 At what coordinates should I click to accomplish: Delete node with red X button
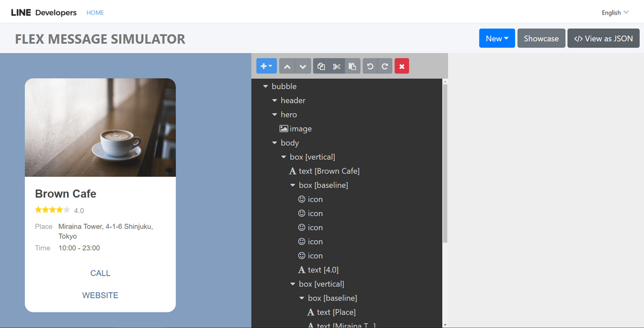point(401,66)
